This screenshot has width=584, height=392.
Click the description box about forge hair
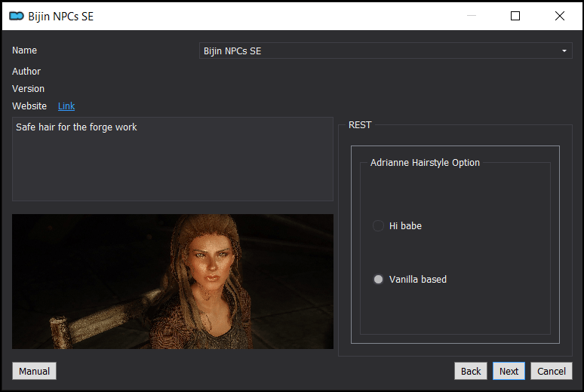click(x=173, y=159)
